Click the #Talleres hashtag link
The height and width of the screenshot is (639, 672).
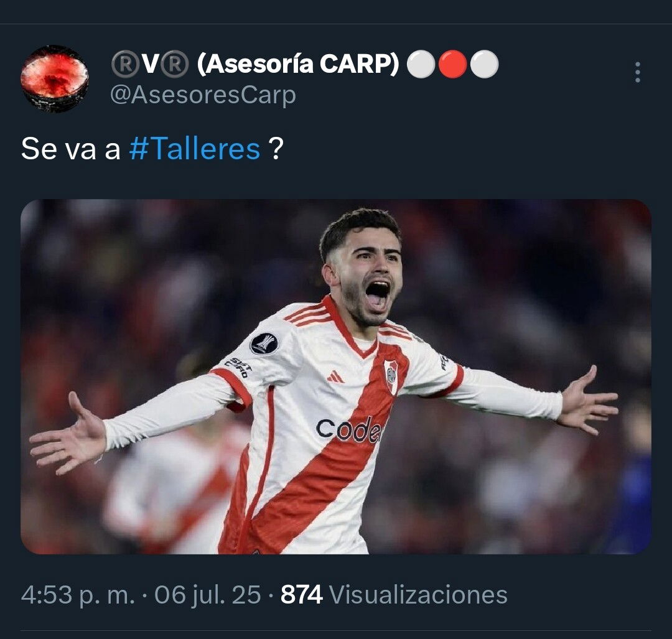(x=195, y=149)
